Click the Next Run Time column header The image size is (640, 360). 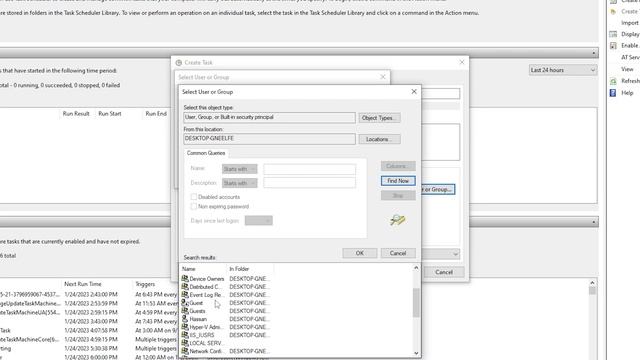83,284
